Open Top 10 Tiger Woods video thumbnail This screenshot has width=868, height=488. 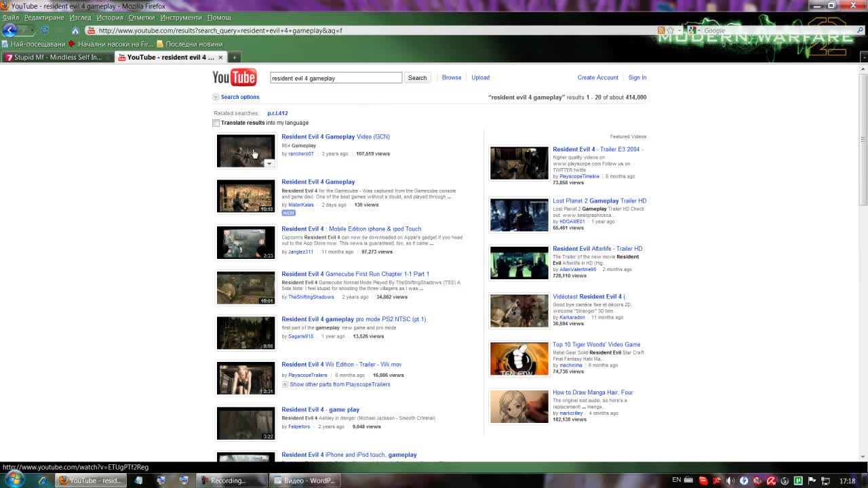(519, 358)
